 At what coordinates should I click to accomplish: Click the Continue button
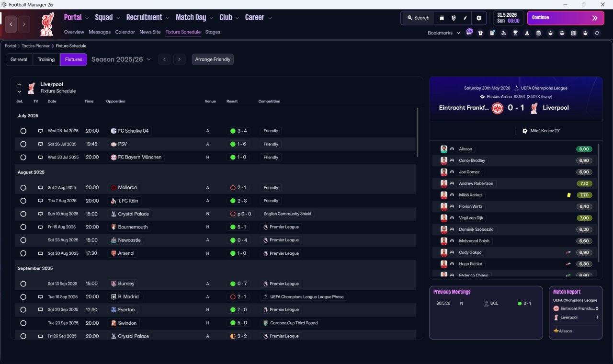[x=566, y=18]
